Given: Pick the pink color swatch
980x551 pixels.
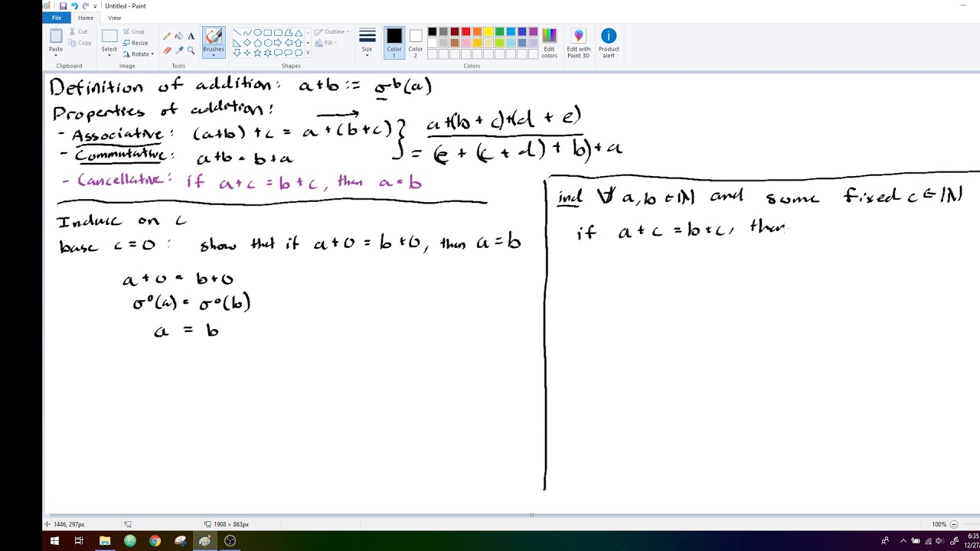Looking at the screenshot, I should click(465, 43).
